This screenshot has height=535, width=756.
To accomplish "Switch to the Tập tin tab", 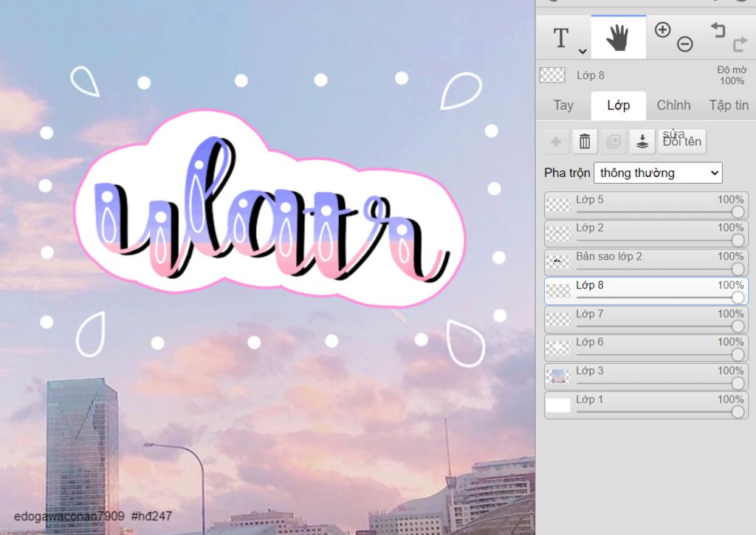I will pyautogui.click(x=729, y=106).
